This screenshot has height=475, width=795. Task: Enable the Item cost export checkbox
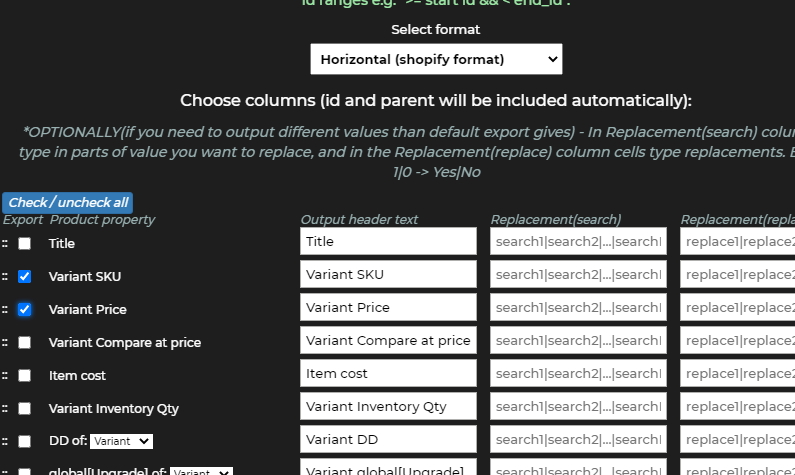coord(25,375)
